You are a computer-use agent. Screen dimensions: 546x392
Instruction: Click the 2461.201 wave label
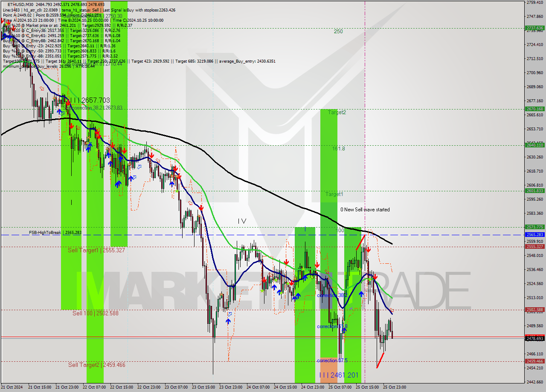pyautogui.click(x=339, y=375)
